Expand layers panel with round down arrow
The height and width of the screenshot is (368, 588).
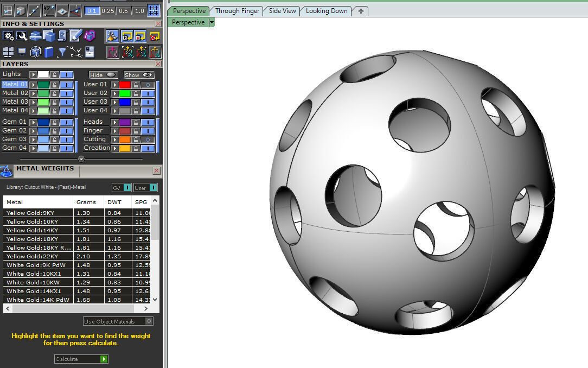point(81,159)
